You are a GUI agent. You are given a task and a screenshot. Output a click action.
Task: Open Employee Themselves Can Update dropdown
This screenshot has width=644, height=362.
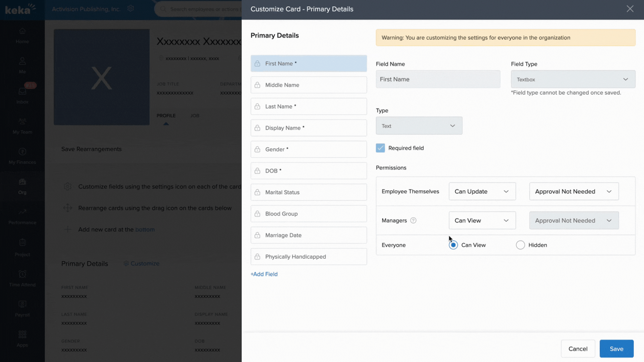tap(482, 191)
